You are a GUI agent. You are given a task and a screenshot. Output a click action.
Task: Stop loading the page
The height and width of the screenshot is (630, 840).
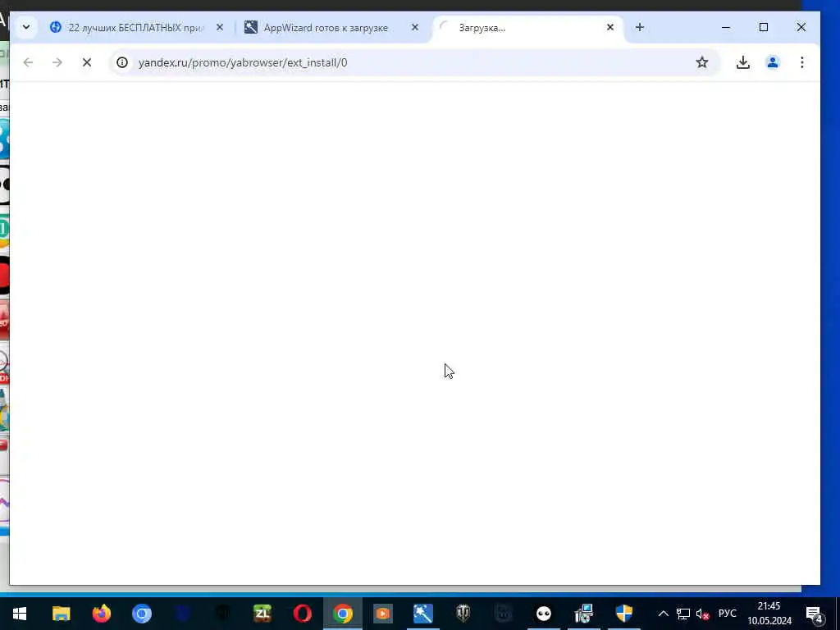pos(87,62)
